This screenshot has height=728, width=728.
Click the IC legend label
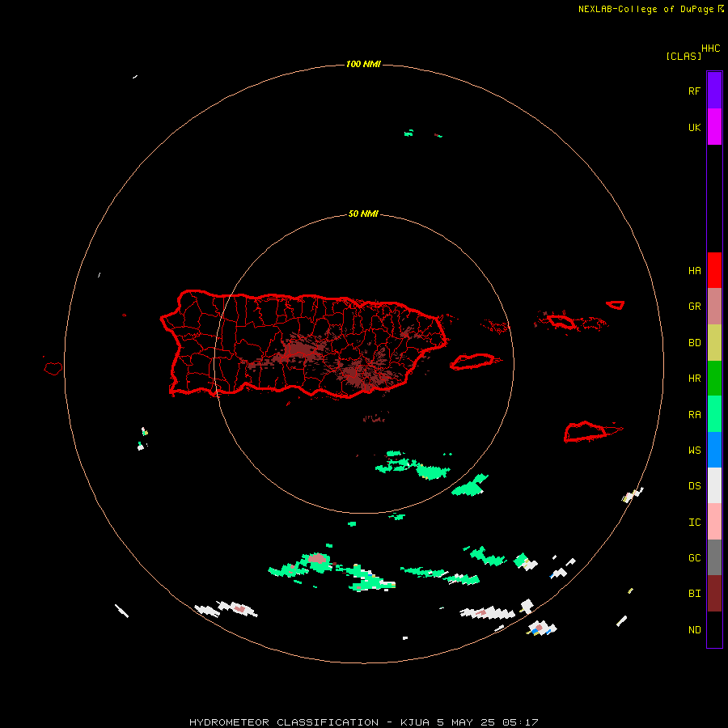pyautogui.click(x=694, y=523)
